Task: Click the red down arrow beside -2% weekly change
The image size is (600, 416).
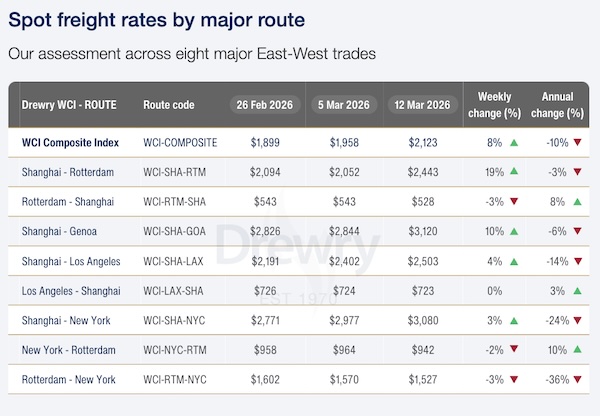Action: 514,350
